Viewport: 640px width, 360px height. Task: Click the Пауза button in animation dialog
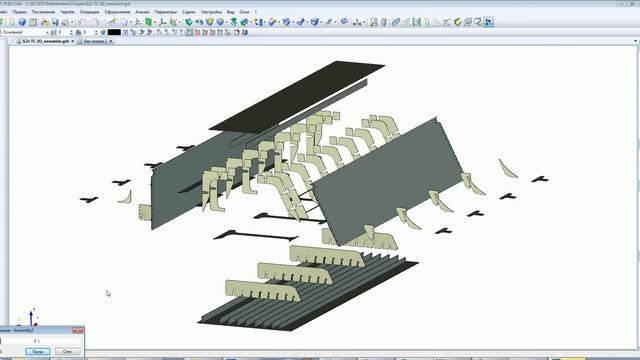pos(38,351)
